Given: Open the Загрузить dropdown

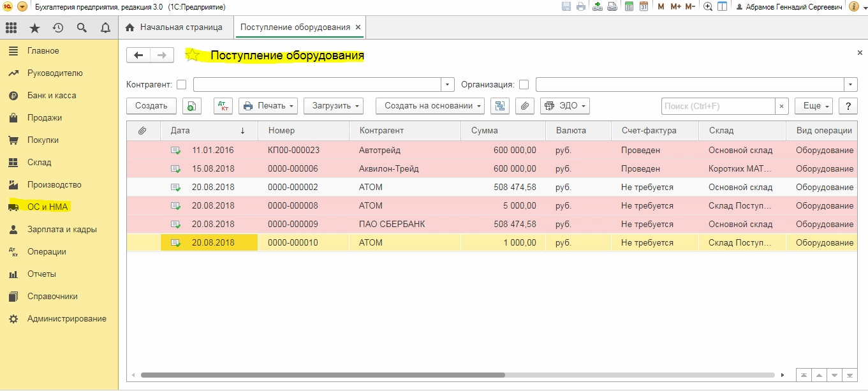Looking at the screenshot, I should coord(333,106).
